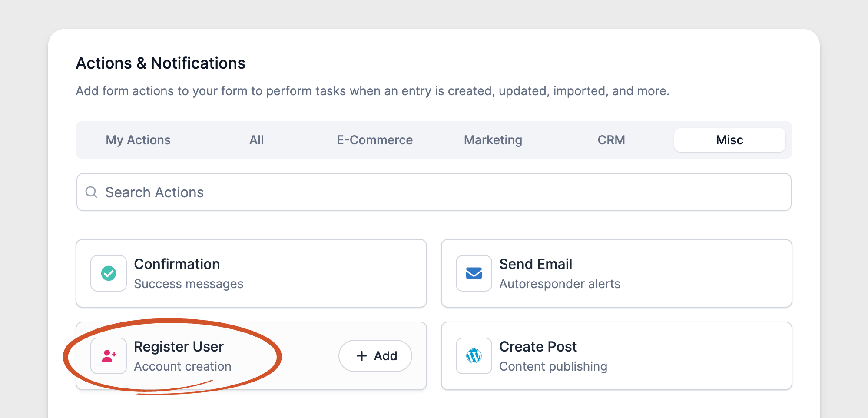Click the 'Add form actions' description text
This screenshot has width=868, height=418.
373,91
